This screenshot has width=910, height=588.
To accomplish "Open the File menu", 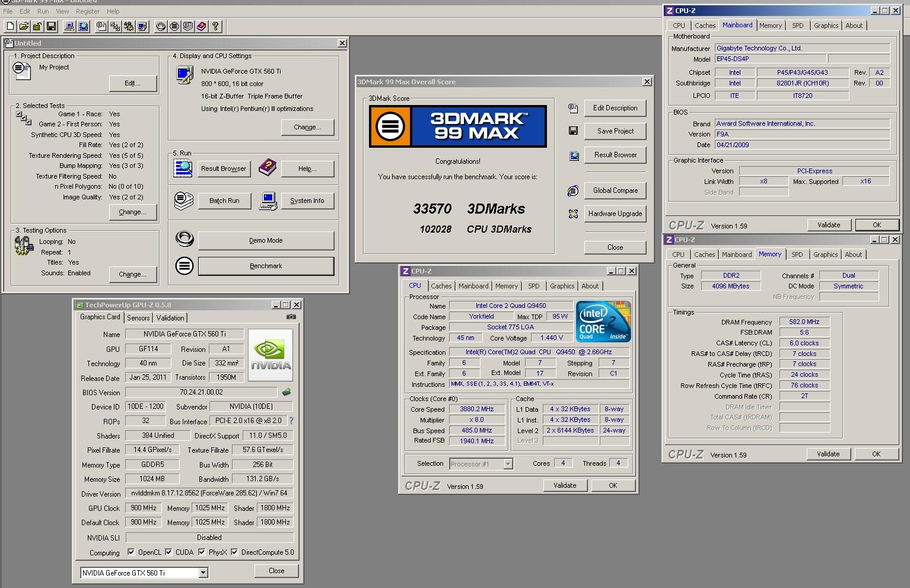I will pos(8,11).
